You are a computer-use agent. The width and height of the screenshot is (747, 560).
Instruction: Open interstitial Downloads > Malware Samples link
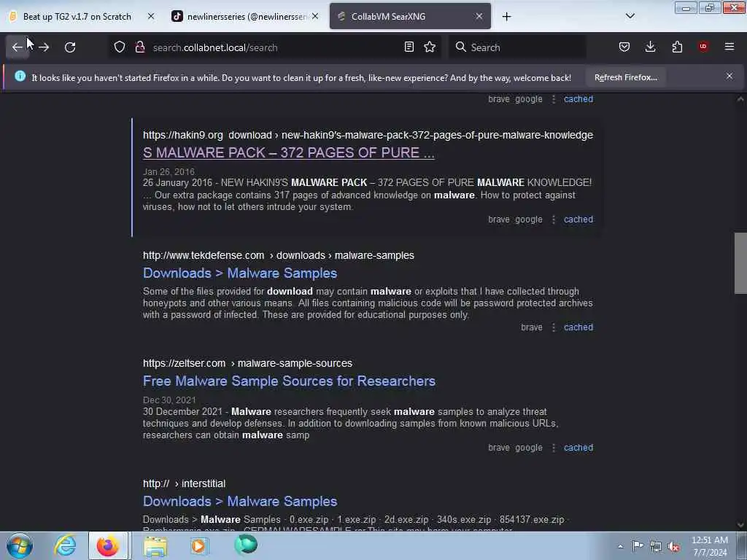[x=240, y=501]
